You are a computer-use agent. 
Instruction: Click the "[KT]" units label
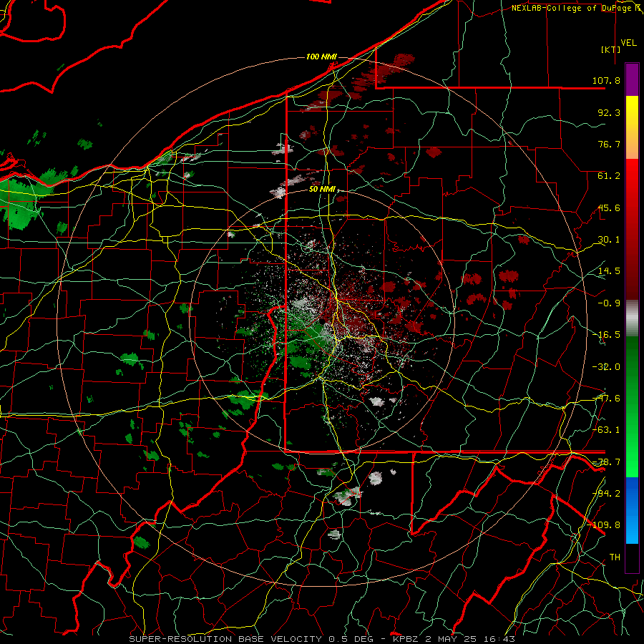coord(610,49)
